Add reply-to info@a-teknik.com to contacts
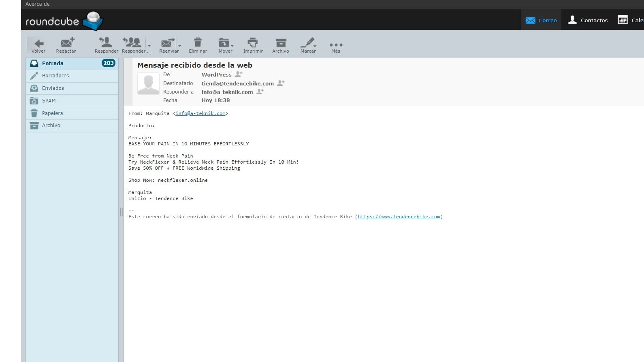The width and height of the screenshot is (644, 362). tap(260, 92)
